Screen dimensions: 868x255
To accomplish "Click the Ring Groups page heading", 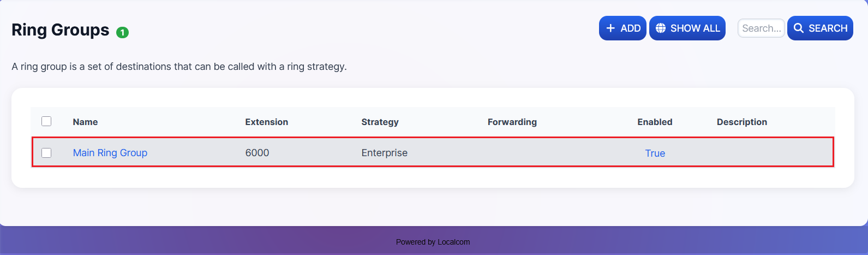I will tap(61, 30).
